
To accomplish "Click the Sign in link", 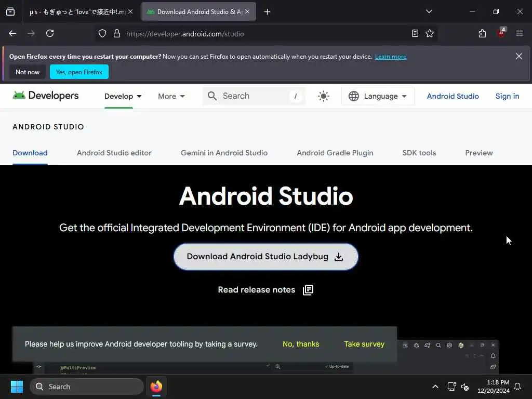I will [507, 96].
